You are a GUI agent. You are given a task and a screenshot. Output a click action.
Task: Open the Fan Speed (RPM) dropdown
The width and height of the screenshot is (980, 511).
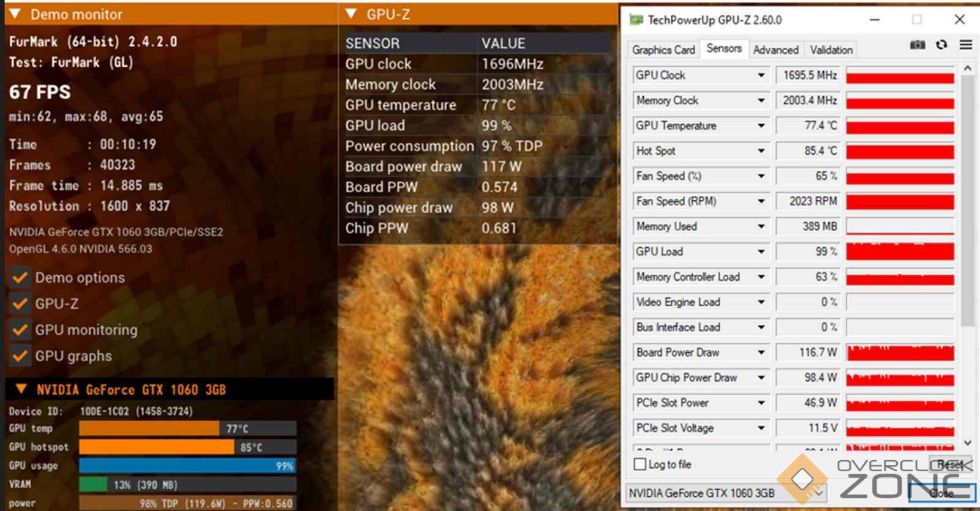761,201
